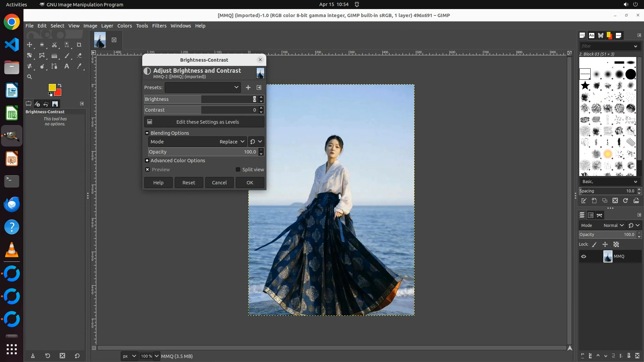Open the Colors menu

tap(124, 26)
